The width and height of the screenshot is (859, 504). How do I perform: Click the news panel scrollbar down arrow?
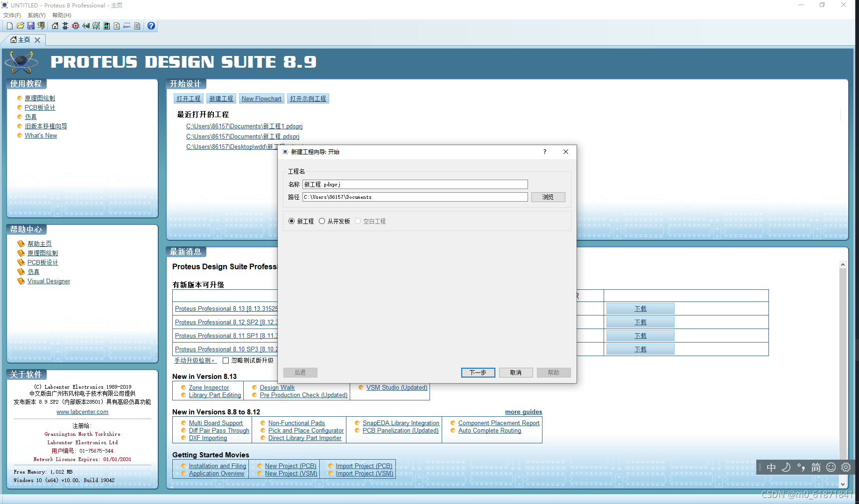coord(843,484)
